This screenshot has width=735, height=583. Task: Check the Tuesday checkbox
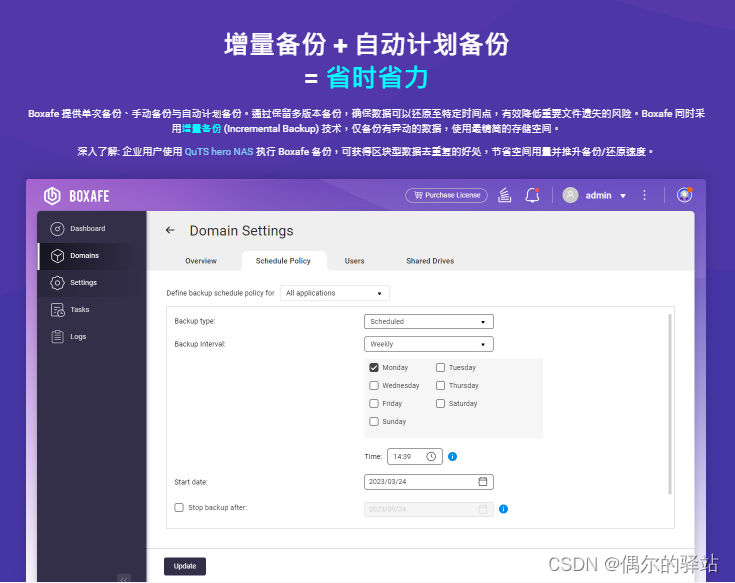tap(440, 367)
